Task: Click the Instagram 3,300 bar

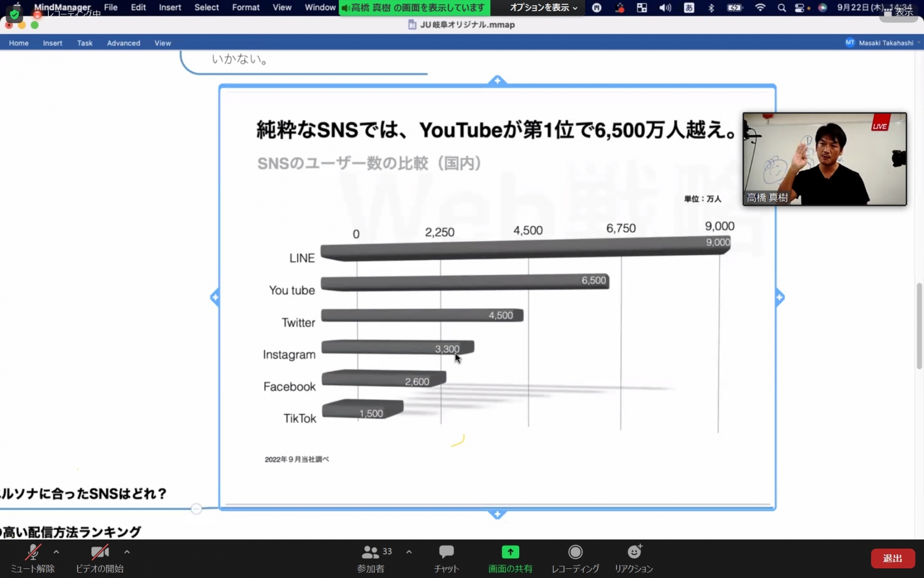Action: click(x=397, y=347)
